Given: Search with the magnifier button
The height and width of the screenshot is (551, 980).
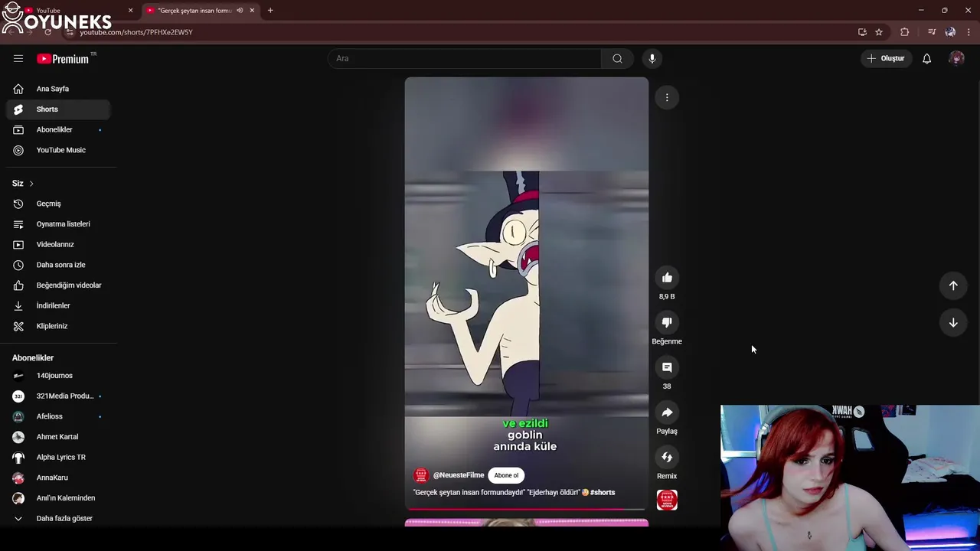Looking at the screenshot, I should (x=617, y=58).
